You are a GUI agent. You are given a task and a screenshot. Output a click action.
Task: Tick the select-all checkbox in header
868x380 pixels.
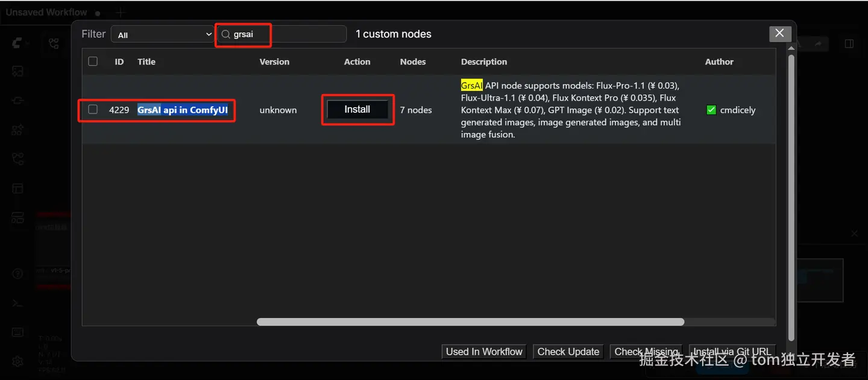pos(93,61)
